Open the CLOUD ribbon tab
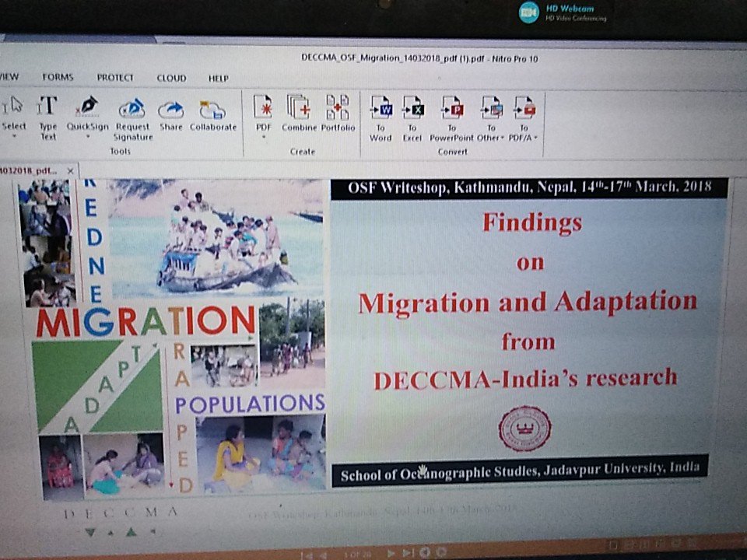This screenshot has height=560, width=747. click(x=171, y=78)
